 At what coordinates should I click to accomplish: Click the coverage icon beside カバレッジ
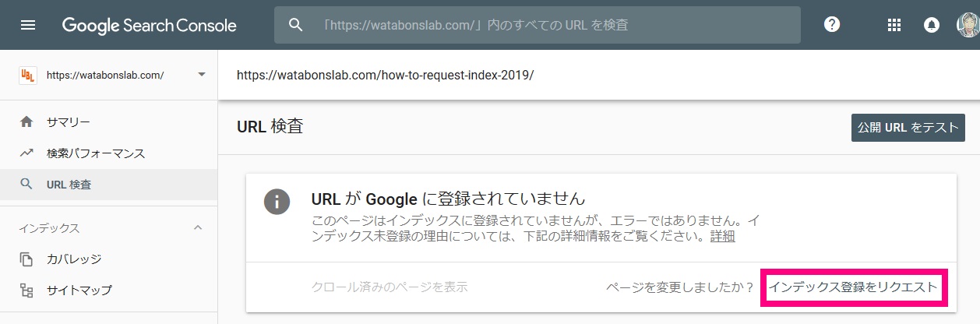click(x=26, y=259)
